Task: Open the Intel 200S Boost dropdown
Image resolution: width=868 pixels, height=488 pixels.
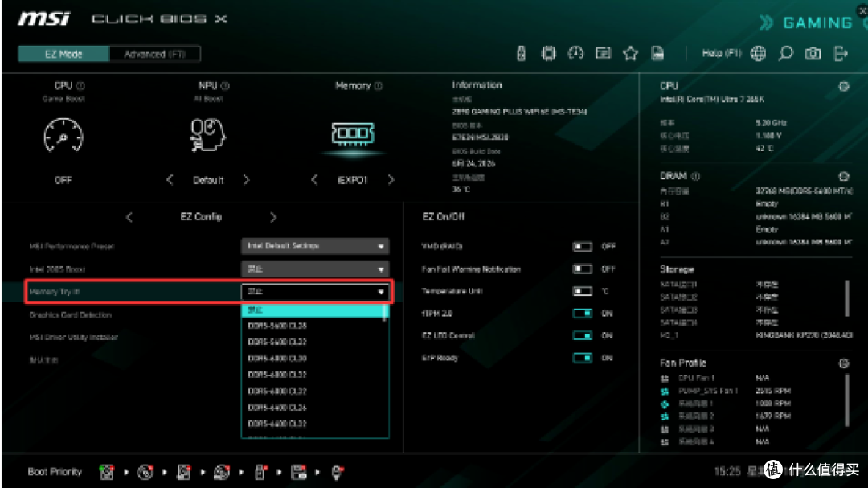Action: pyautogui.click(x=315, y=269)
